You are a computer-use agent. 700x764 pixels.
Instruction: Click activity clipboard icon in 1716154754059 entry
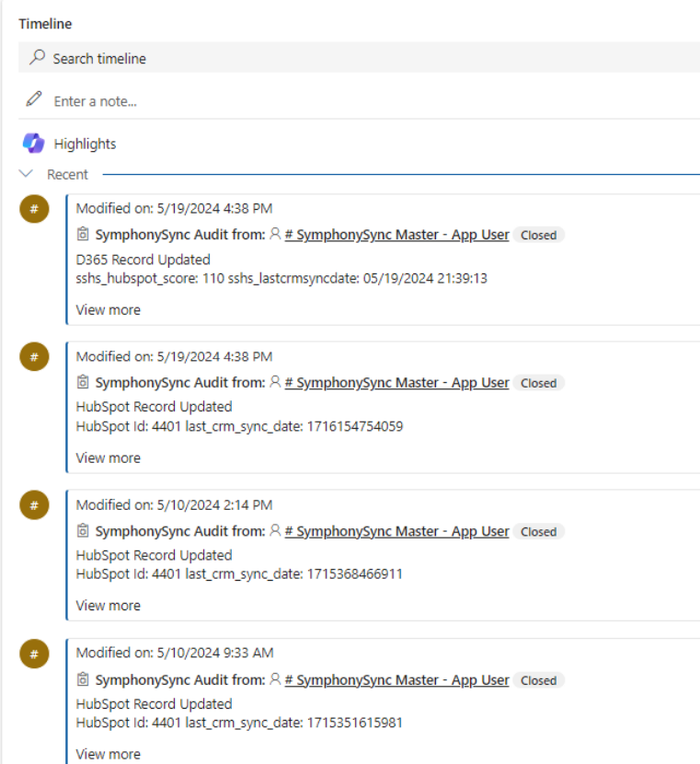(83, 382)
